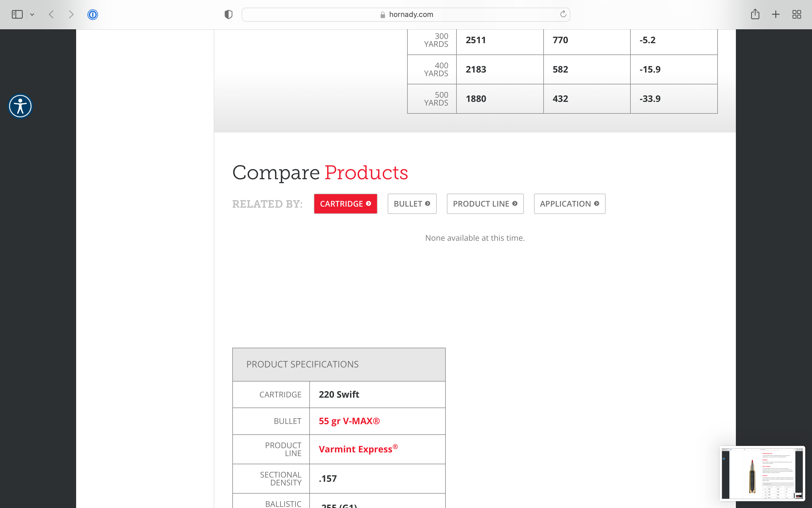Open the 1Password extension icon
This screenshot has width=812, height=508.
click(x=92, y=14)
